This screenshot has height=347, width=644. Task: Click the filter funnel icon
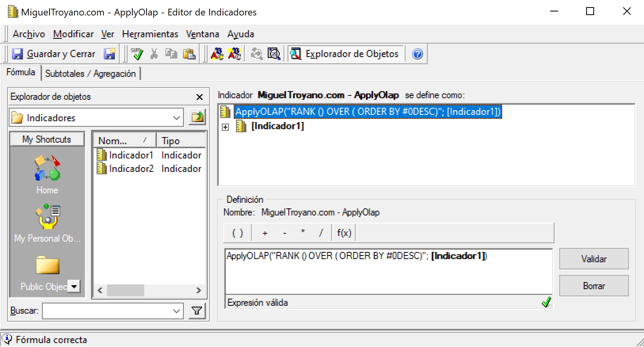197,311
